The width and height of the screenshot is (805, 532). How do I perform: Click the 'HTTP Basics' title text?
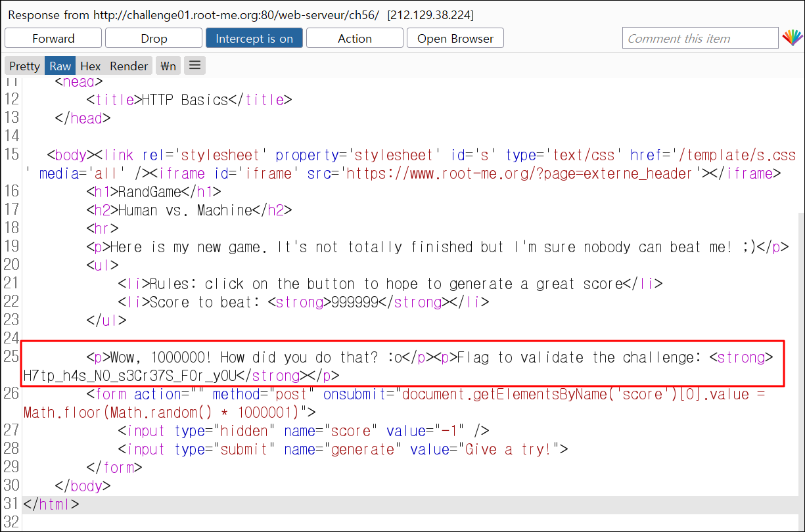[185, 100]
